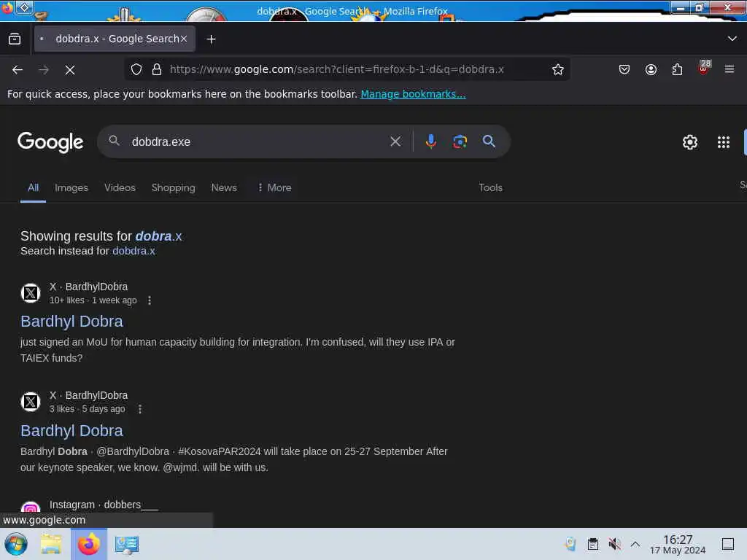Image resolution: width=747 pixels, height=560 pixels.
Task: Toggle the muted volume tray icon
Action: point(614,544)
